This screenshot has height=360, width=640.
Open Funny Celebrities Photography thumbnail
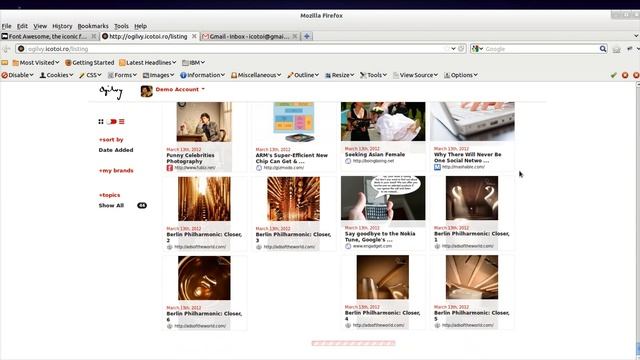pos(204,122)
